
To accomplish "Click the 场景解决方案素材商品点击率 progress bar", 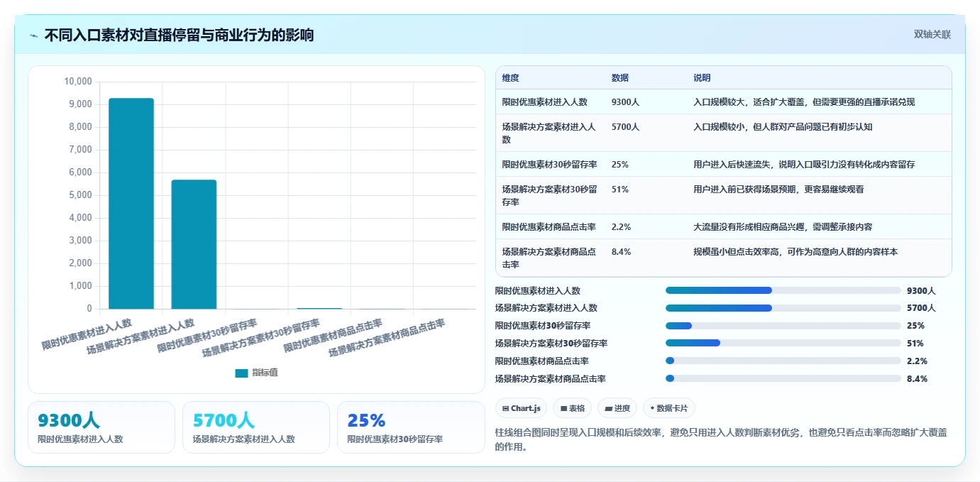I will tap(783, 378).
